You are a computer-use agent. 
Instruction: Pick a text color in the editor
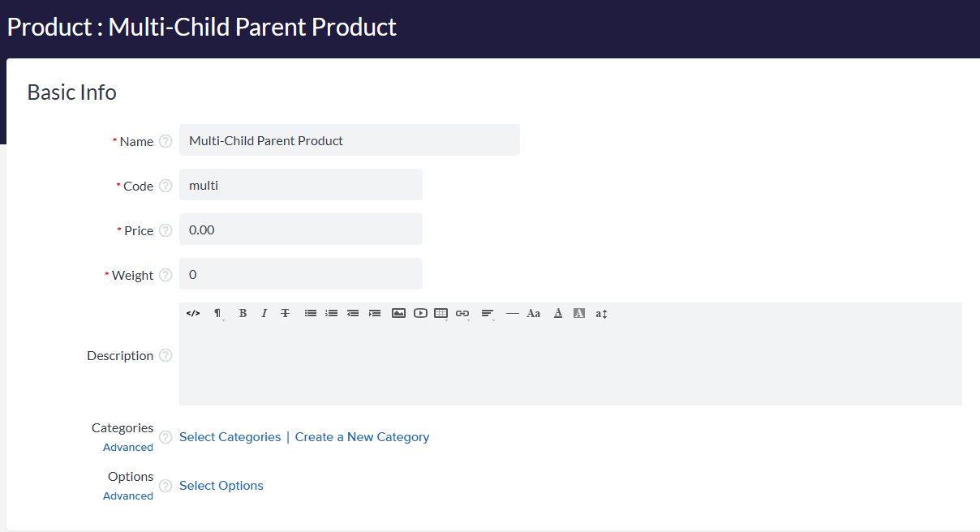pos(558,313)
